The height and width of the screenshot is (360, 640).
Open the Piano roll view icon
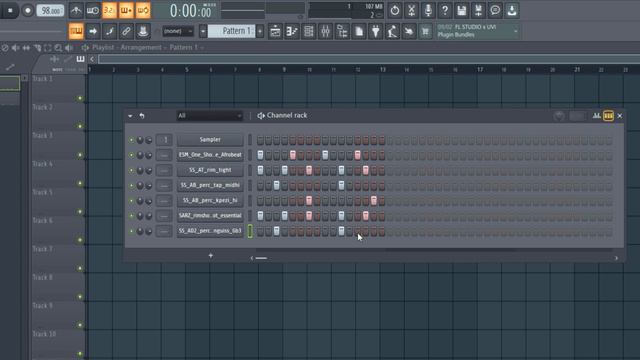tap(292, 31)
